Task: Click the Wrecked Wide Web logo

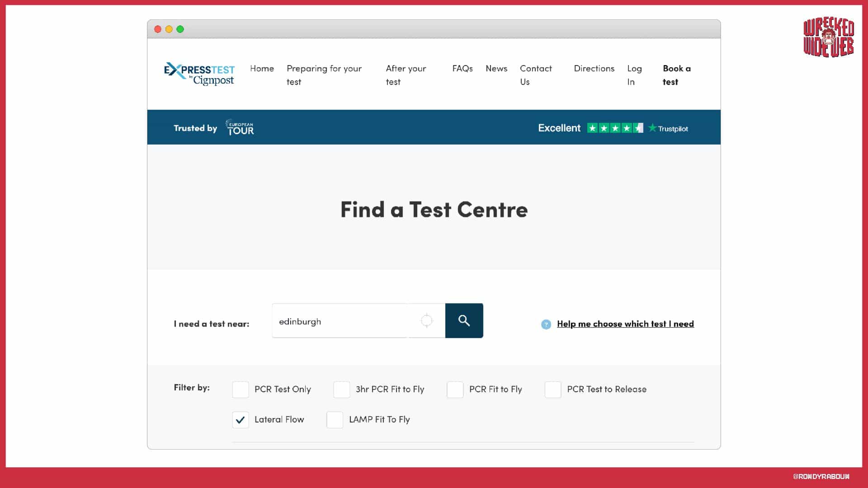Action: [828, 38]
